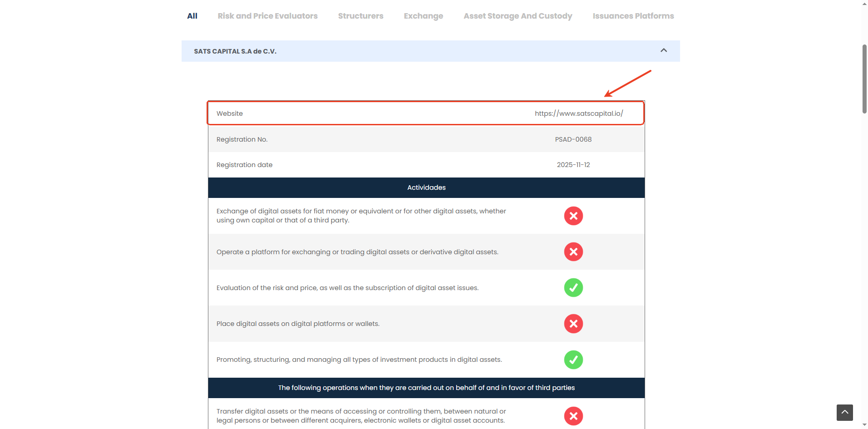Click SATS CAPITAL S.A de C.V. accordion header
Screen dimensions: 868x429
pyautogui.click(x=235, y=51)
